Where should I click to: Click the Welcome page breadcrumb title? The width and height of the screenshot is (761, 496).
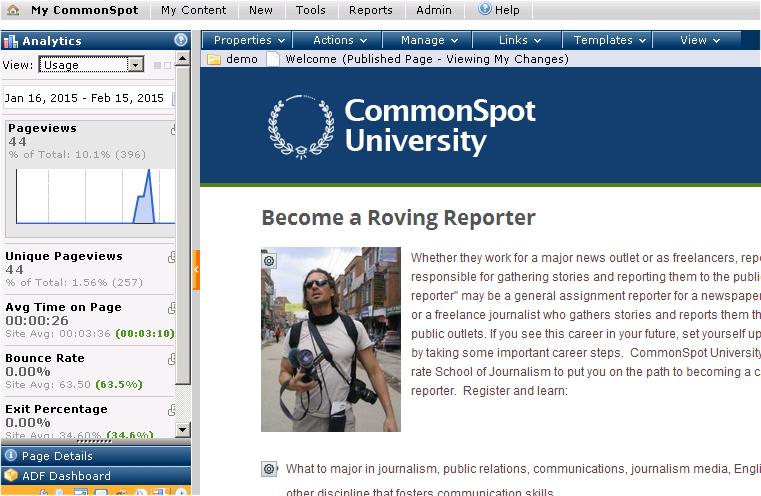[427, 59]
